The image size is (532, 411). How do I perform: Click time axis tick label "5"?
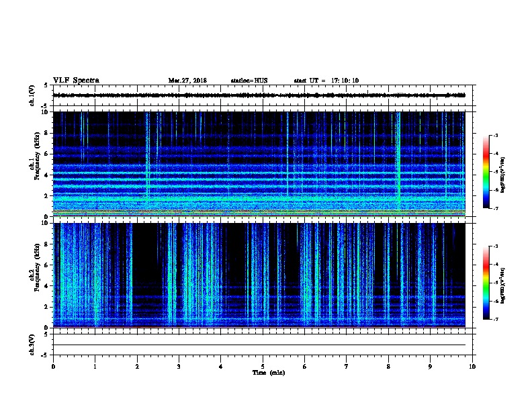263,367
